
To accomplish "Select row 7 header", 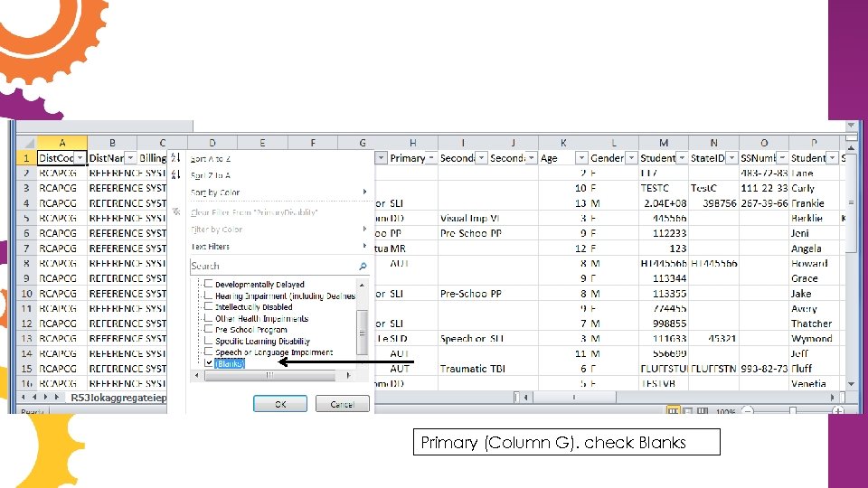I will [x=26, y=249].
